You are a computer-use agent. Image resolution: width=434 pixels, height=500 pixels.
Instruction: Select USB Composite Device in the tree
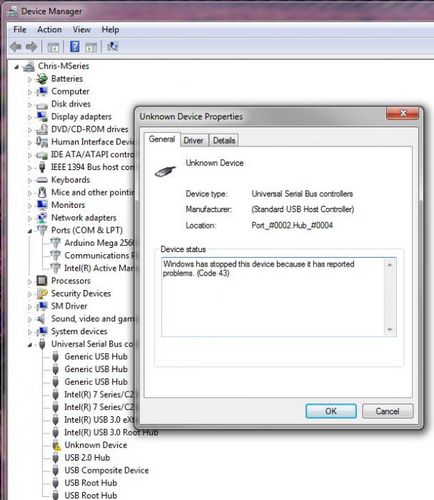(106, 470)
